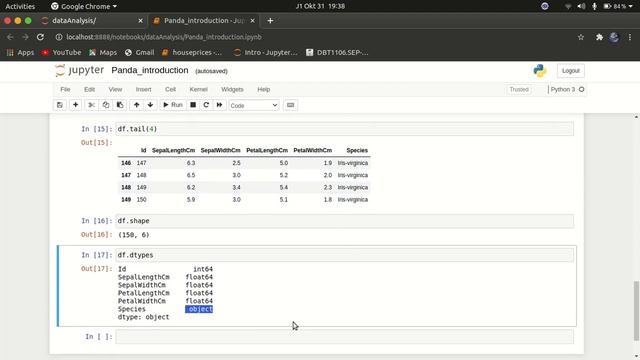640x360 pixels.
Task: Open the Help menu
Action: (264, 89)
